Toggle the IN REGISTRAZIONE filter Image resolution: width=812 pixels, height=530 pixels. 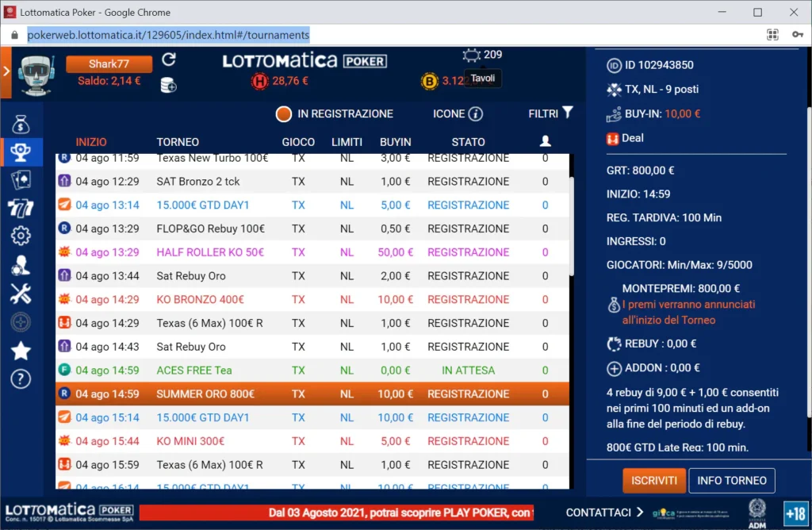point(335,113)
